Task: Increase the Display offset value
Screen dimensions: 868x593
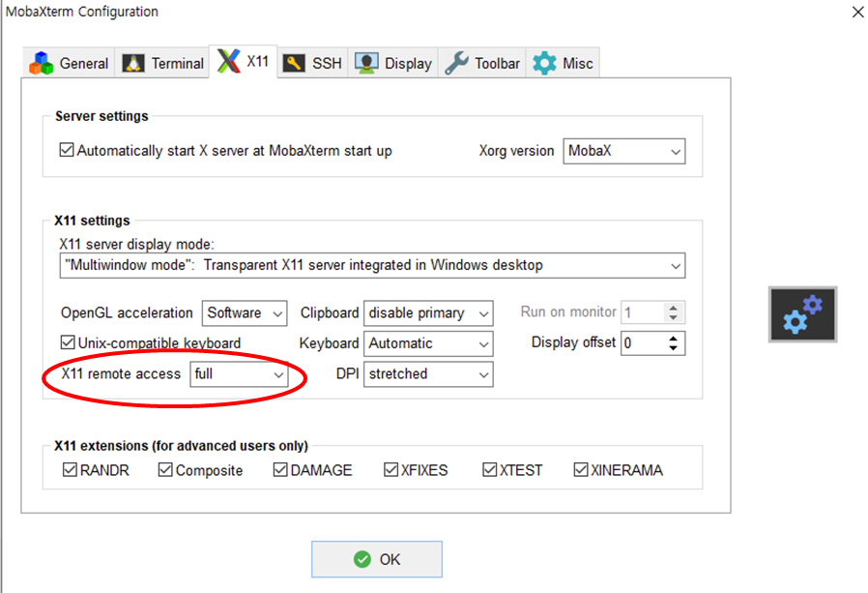Action: (673, 338)
